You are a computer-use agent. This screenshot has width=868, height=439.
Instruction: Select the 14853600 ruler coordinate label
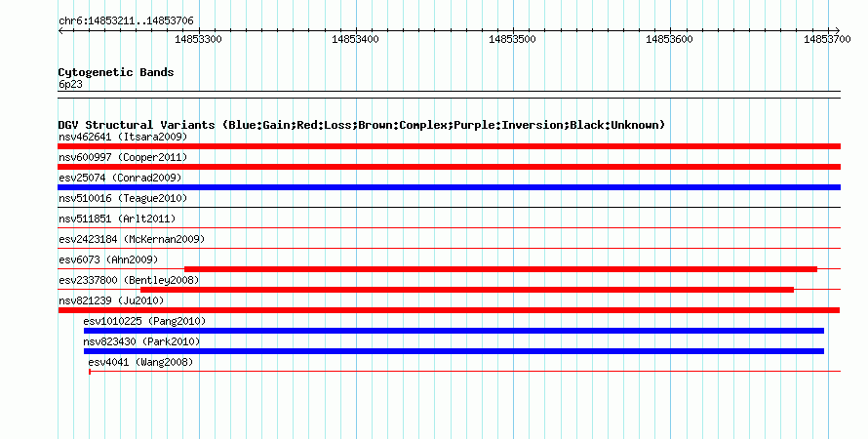(x=669, y=39)
